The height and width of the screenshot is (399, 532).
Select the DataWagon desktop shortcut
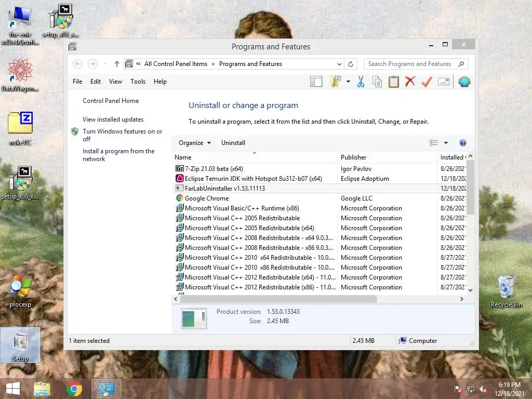(20, 75)
